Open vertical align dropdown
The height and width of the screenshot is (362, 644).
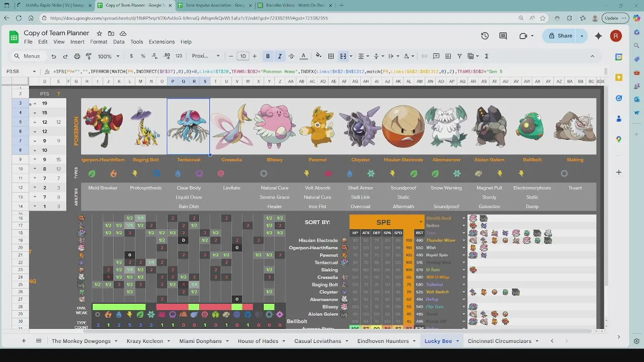pos(378,56)
